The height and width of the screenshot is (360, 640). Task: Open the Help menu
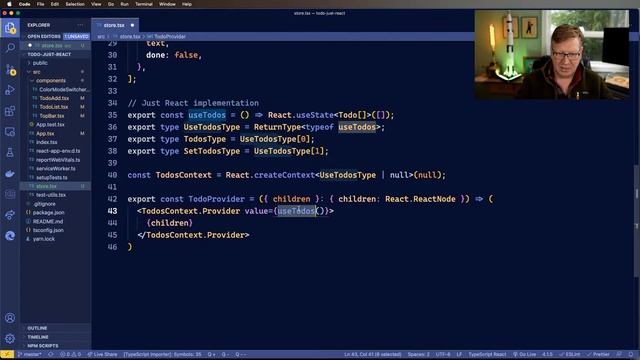coord(187,4)
